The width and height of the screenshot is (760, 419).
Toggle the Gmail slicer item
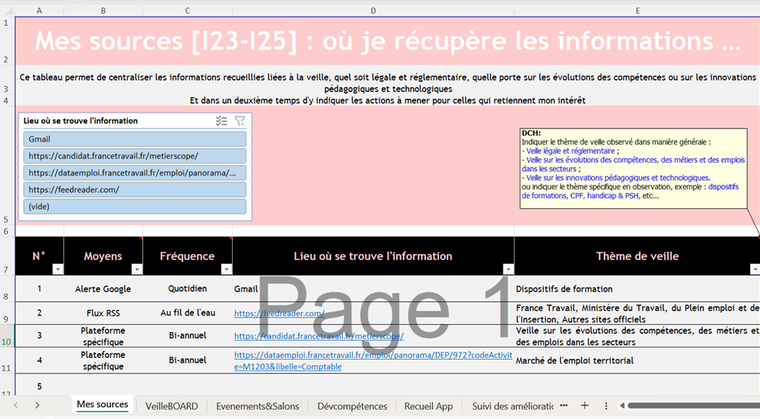point(135,139)
